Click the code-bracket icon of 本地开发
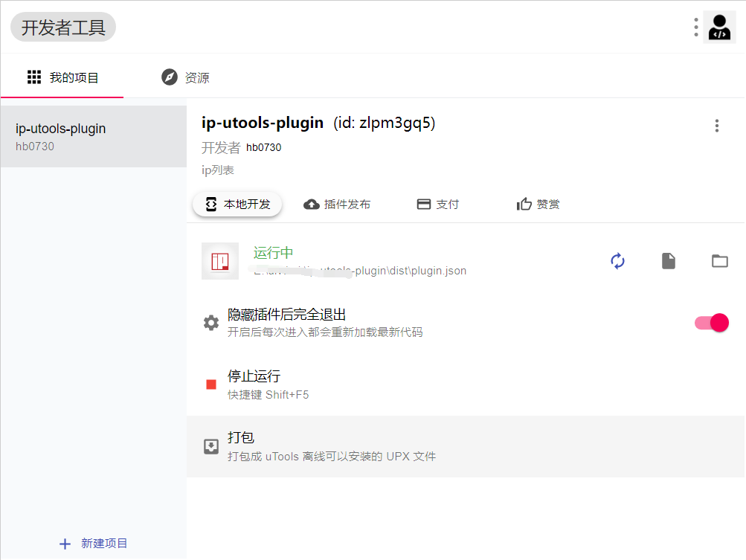 [210, 204]
